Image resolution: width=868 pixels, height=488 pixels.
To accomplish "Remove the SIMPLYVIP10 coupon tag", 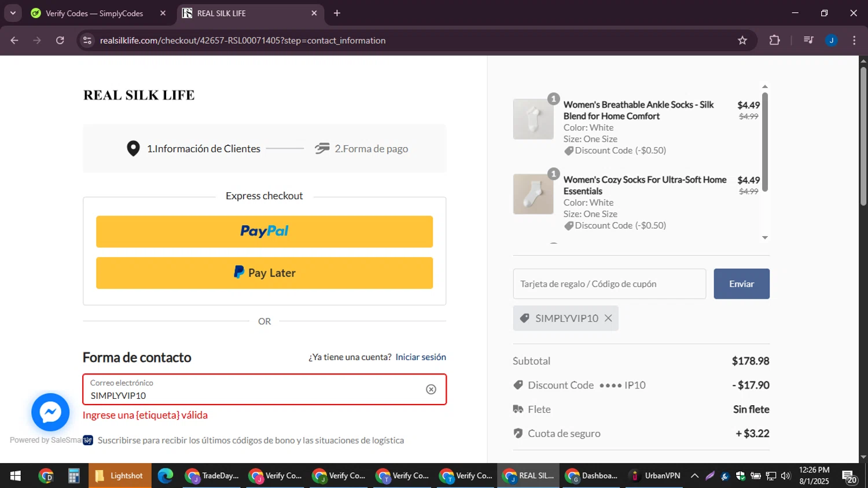I will [608, 318].
